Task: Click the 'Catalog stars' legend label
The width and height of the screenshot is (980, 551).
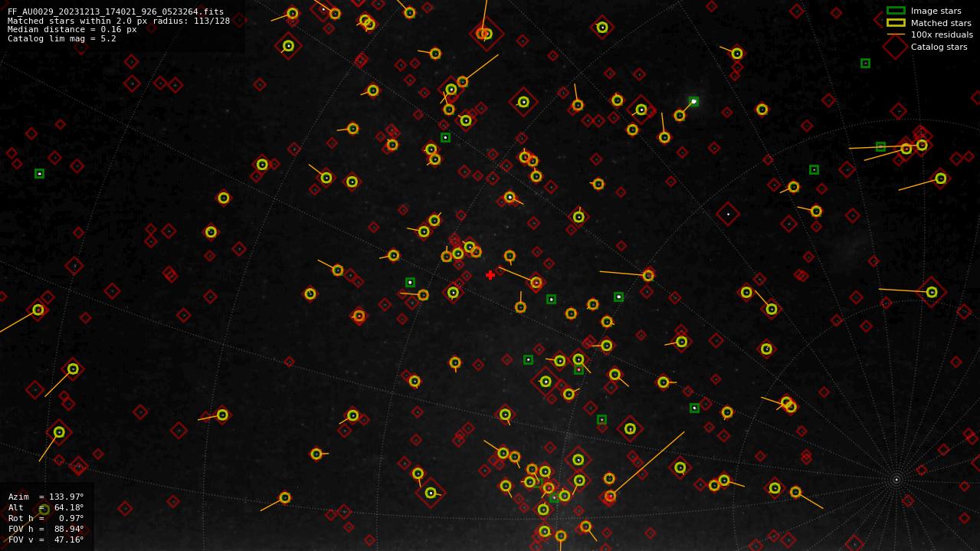Action: tap(939, 47)
